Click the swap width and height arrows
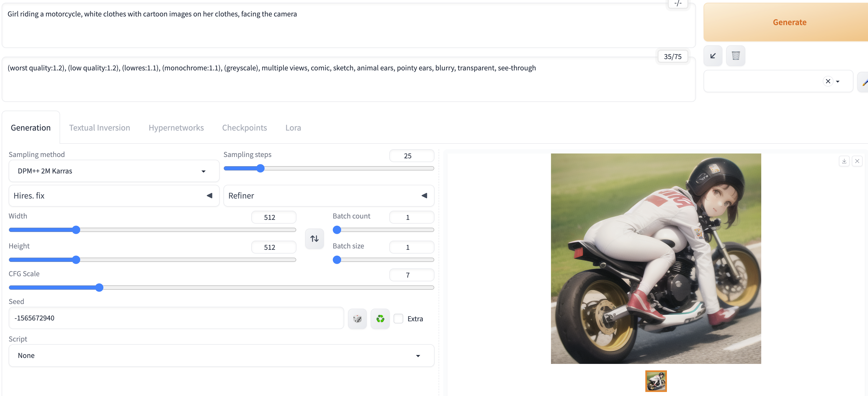The width and height of the screenshot is (868, 396). (x=314, y=238)
